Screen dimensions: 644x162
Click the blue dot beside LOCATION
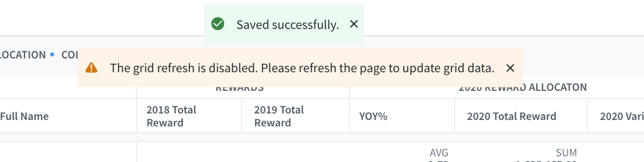52,54
